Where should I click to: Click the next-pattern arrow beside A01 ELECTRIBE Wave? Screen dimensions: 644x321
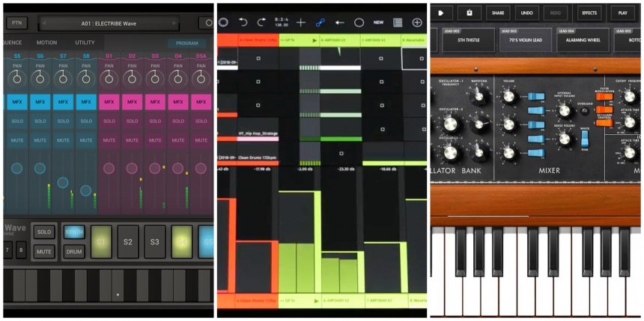click(175, 23)
